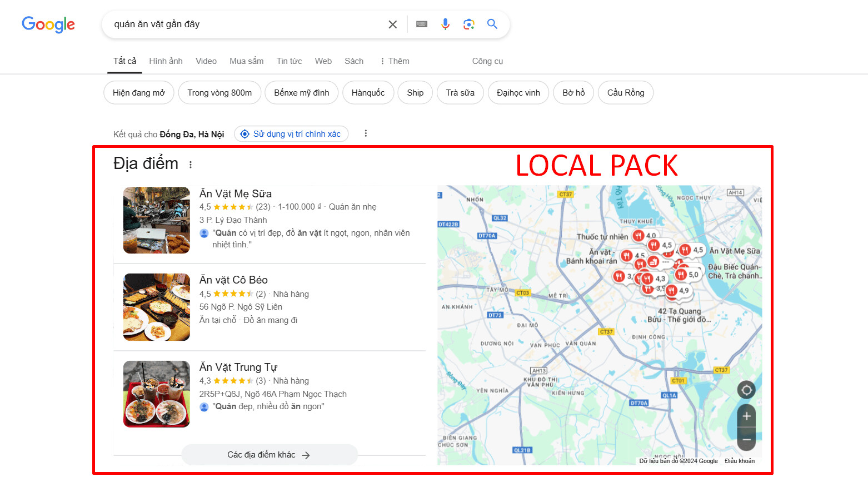Apply the Trong vòng 800m filter chip

pos(220,93)
